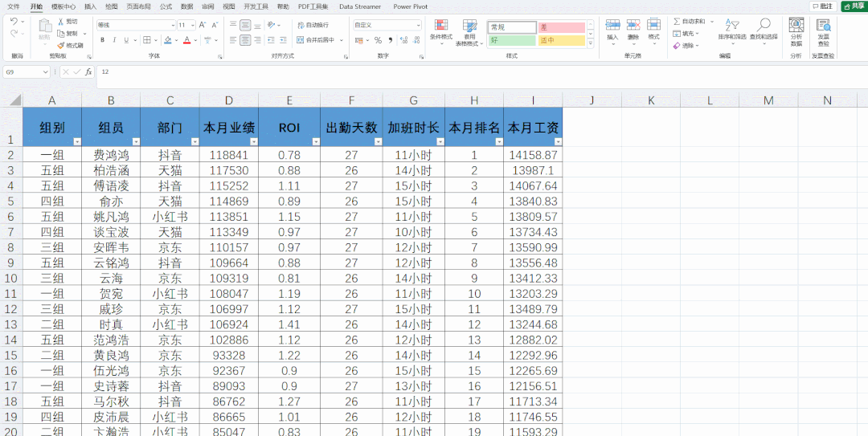Viewport: 868px width, 436px height.
Task: Switch to 数据 tab
Action: coord(187,6)
